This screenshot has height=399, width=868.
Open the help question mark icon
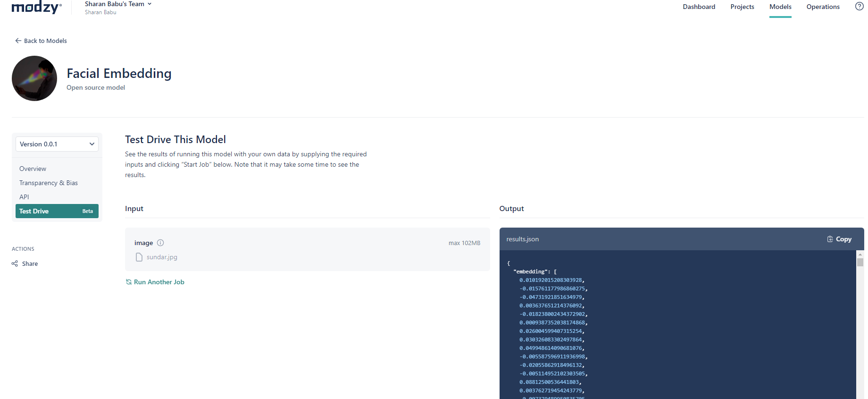click(860, 6)
